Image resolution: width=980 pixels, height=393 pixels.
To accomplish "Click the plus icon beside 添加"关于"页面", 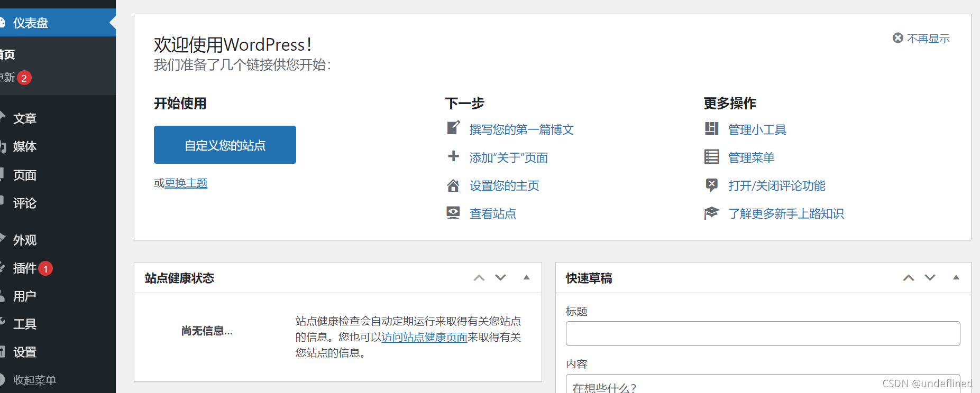I will (453, 156).
